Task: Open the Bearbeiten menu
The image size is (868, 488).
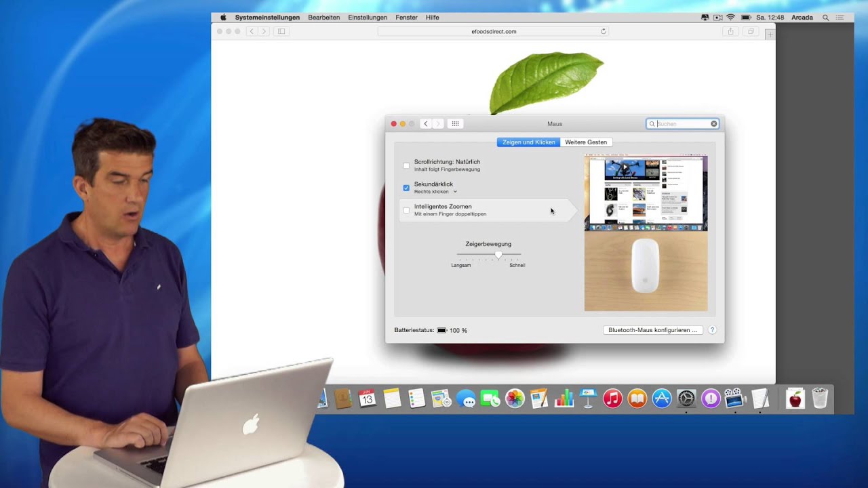Action: click(323, 18)
